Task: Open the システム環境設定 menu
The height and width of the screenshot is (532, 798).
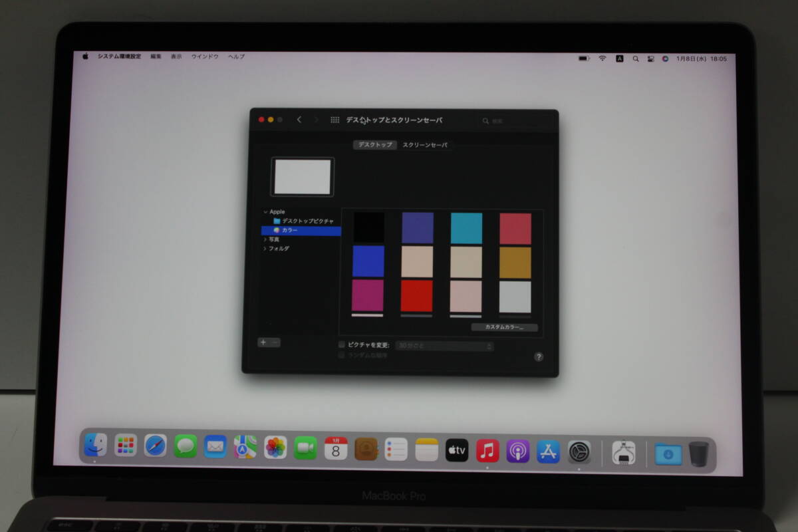Action: (x=119, y=57)
